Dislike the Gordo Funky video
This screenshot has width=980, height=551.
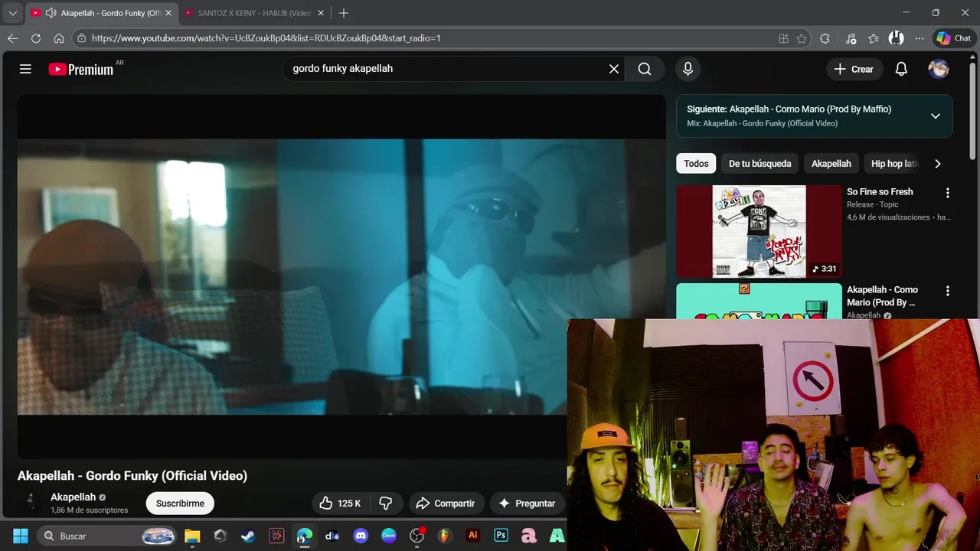[386, 503]
